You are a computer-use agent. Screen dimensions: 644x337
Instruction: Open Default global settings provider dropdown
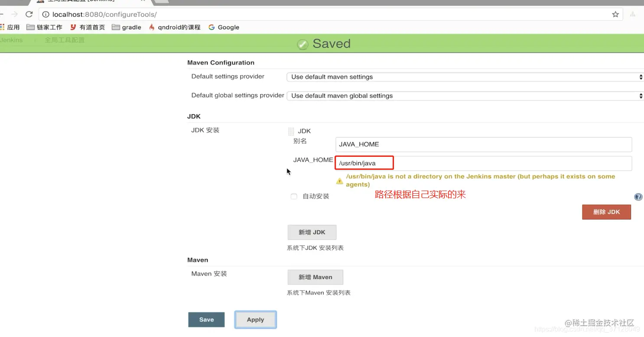point(465,96)
